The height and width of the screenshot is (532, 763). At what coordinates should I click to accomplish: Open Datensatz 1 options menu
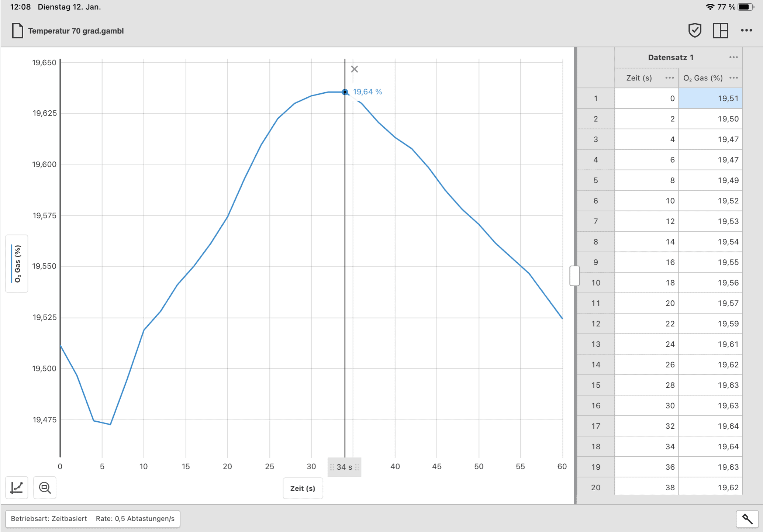tap(733, 57)
